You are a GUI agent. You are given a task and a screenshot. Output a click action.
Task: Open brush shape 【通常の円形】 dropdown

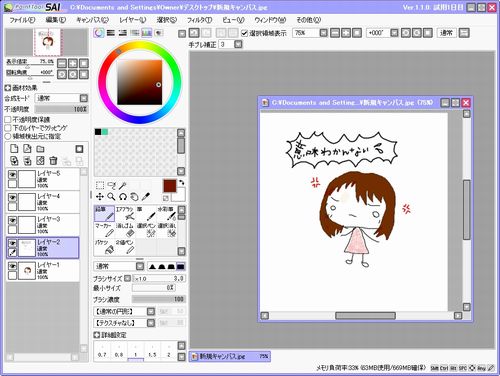(151, 311)
